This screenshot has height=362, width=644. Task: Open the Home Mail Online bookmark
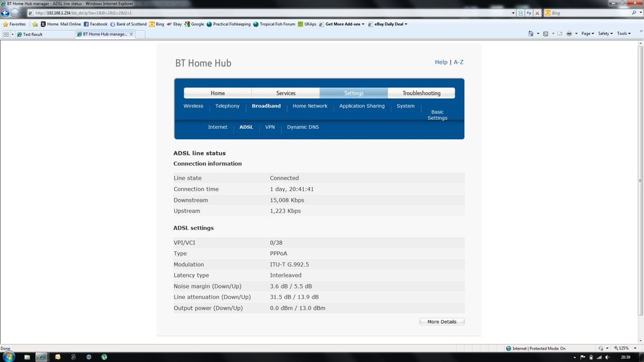[61, 24]
